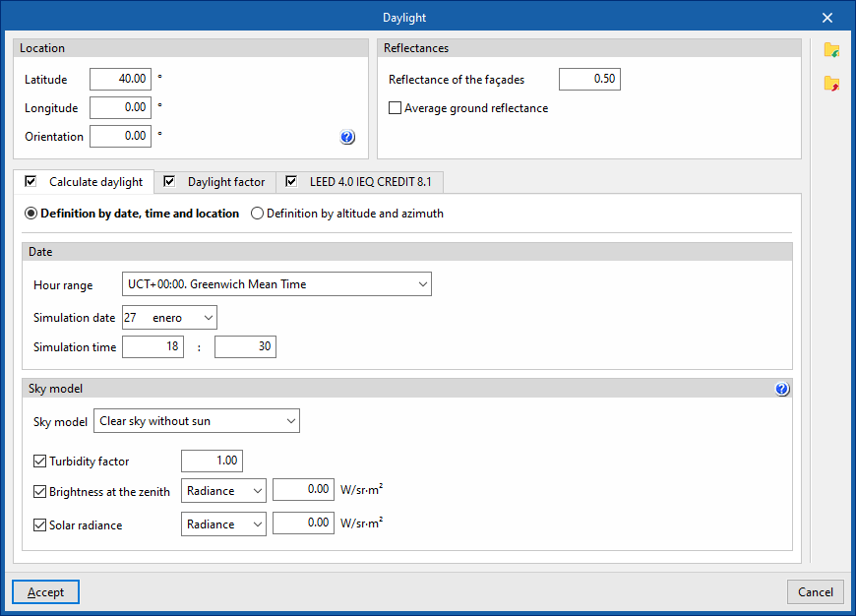Click the 'Simulation date' label
Screen dimensions: 856x616
click(74, 318)
